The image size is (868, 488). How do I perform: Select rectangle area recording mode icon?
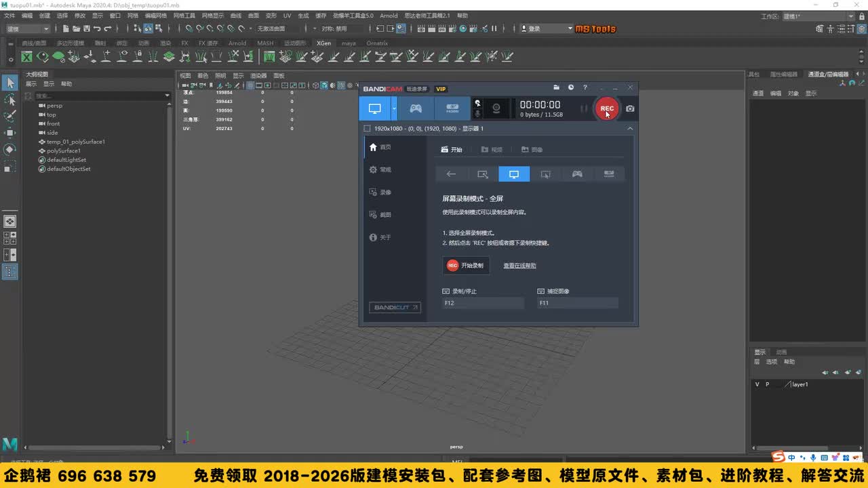(x=483, y=174)
